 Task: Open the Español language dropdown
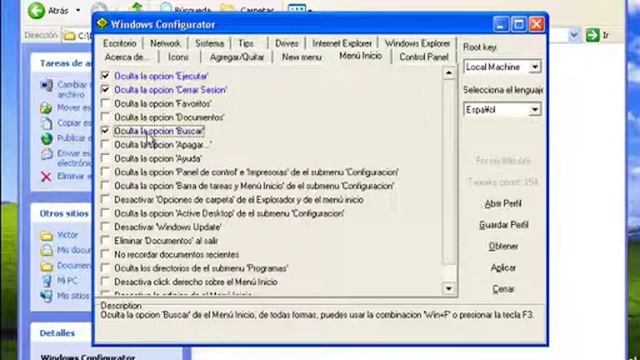pos(534,109)
